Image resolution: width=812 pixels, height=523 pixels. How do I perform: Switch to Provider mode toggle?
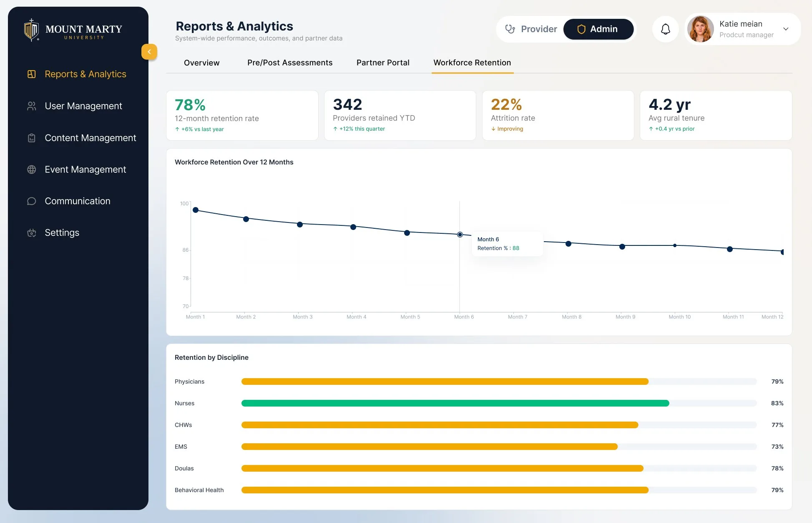pos(531,29)
